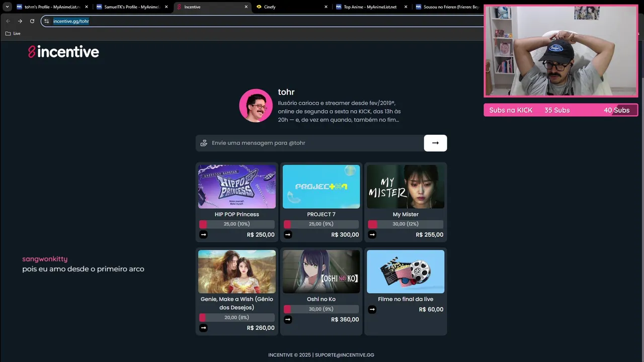This screenshot has height=362, width=644.
Task: Open the HIP POP Princess thumbnail
Action: pos(237,187)
